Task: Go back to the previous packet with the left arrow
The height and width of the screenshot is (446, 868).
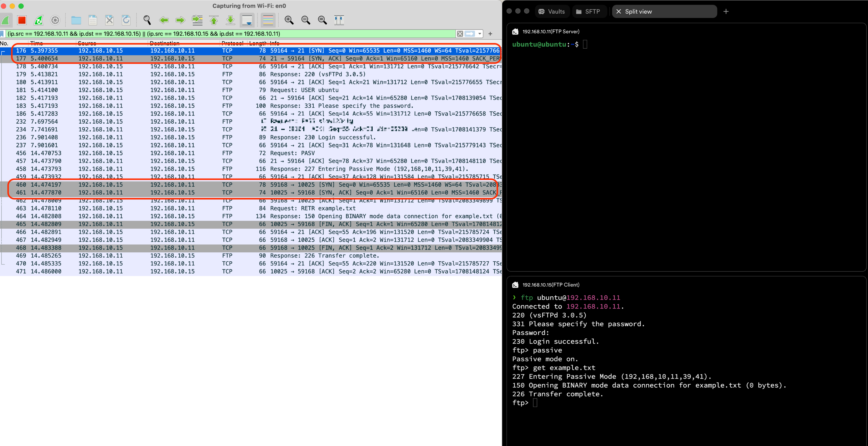Action: (164, 20)
